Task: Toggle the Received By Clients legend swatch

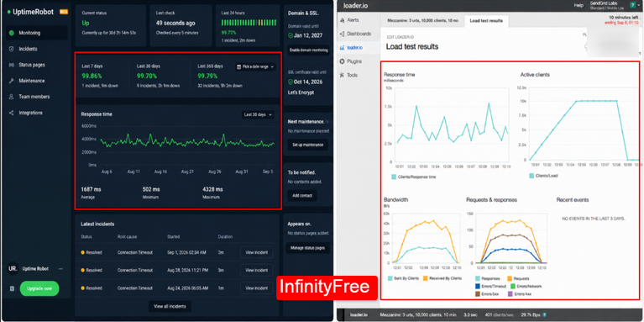Action: (x=425, y=278)
